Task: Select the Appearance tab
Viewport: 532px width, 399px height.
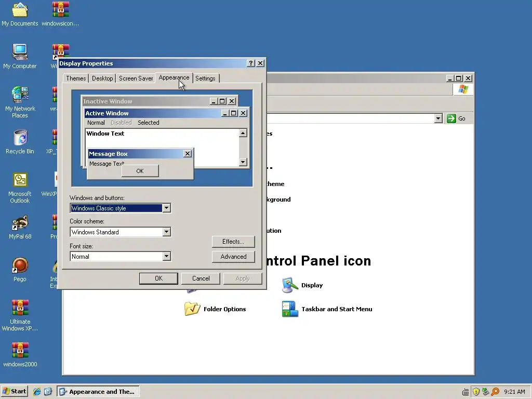Action: pos(174,78)
